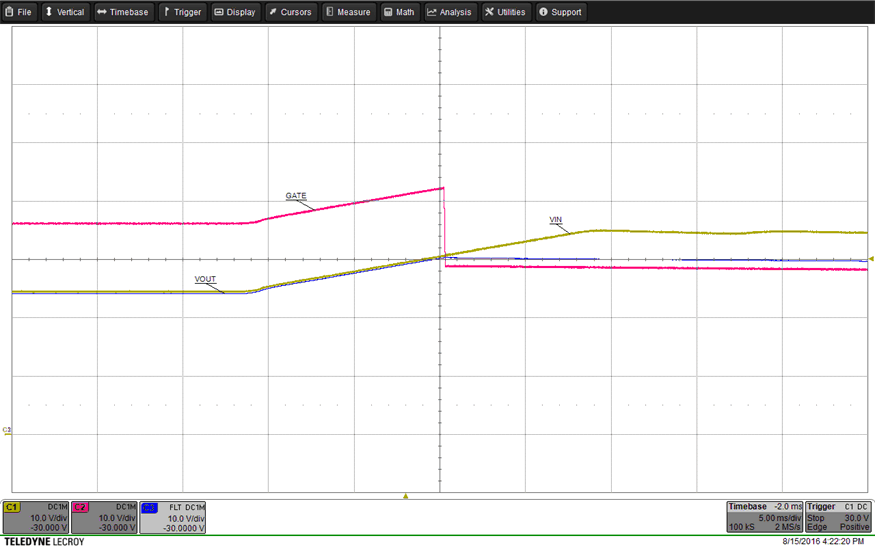
Task: Open the Vertical menu
Action: 65,12
